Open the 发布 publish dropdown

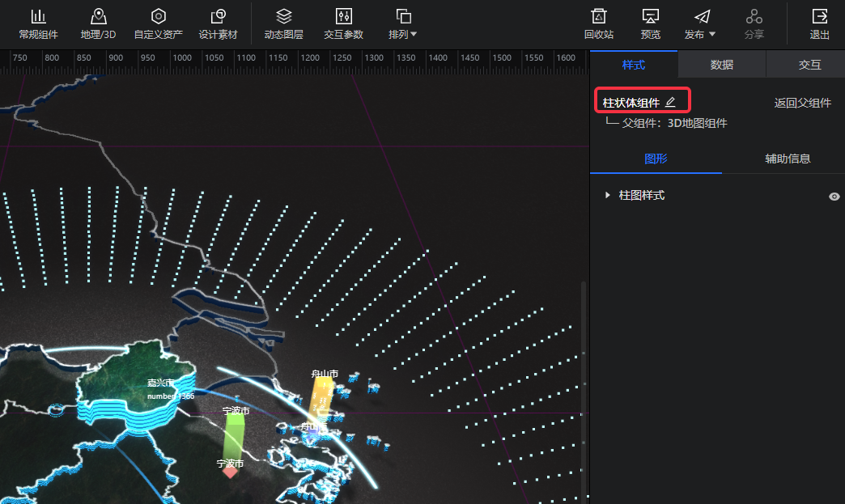(x=700, y=24)
